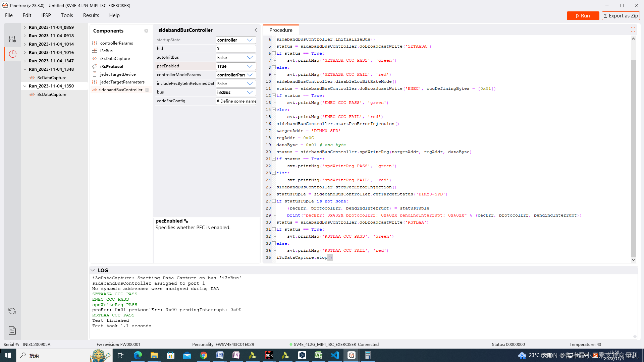The height and width of the screenshot is (362, 644).
Task: Open Task View from taskbar
Action: pos(121,355)
